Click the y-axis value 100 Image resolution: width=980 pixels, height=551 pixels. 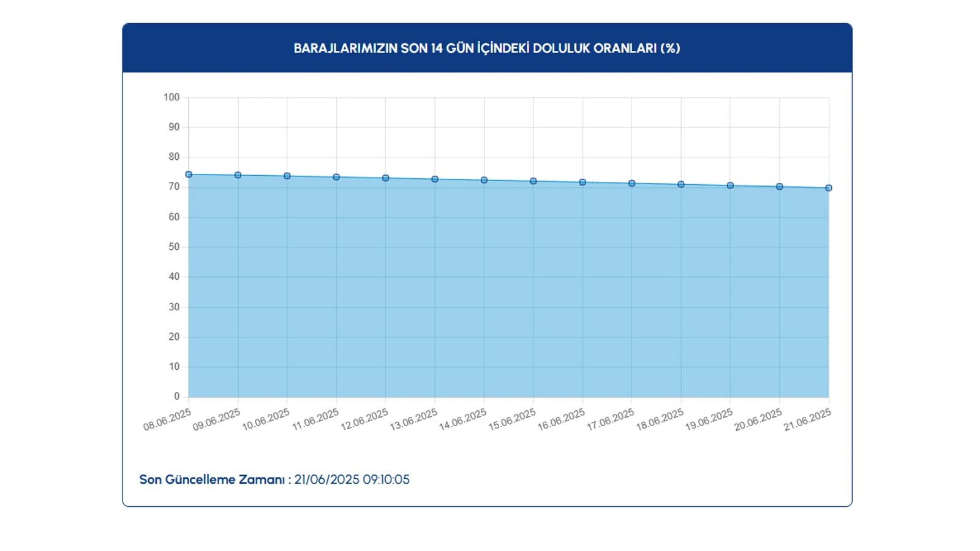(171, 97)
